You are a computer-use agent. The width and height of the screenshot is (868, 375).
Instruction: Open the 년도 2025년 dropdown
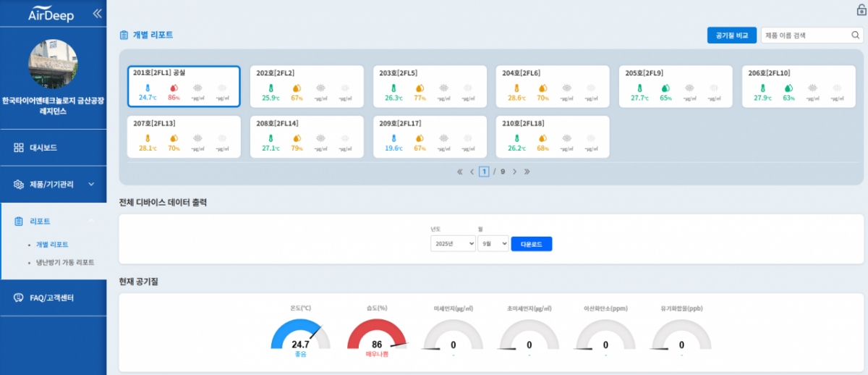coord(453,244)
